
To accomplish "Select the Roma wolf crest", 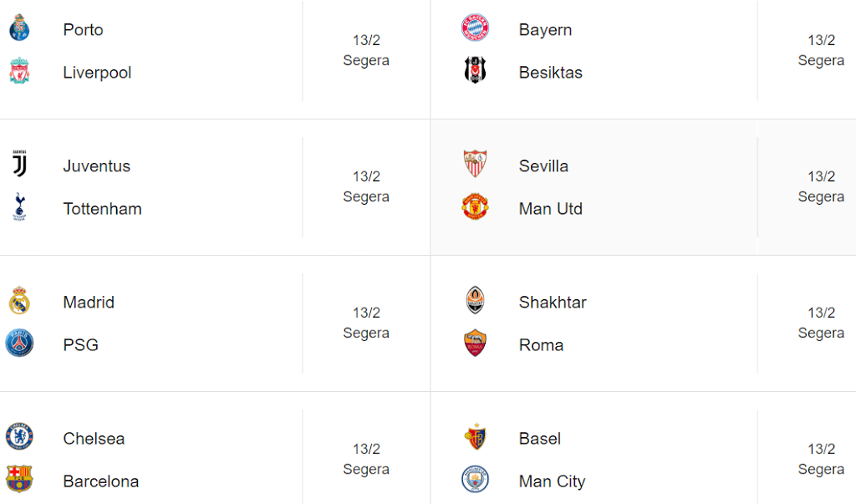I will point(474,344).
